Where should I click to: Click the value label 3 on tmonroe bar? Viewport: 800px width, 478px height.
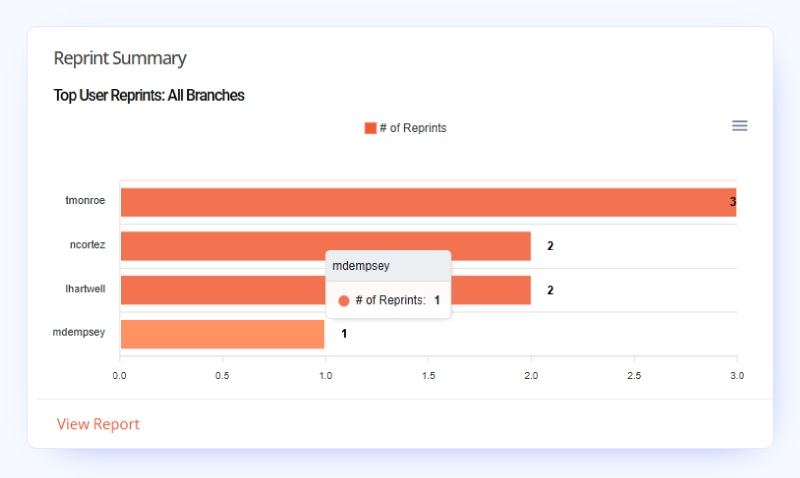tap(733, 202)
